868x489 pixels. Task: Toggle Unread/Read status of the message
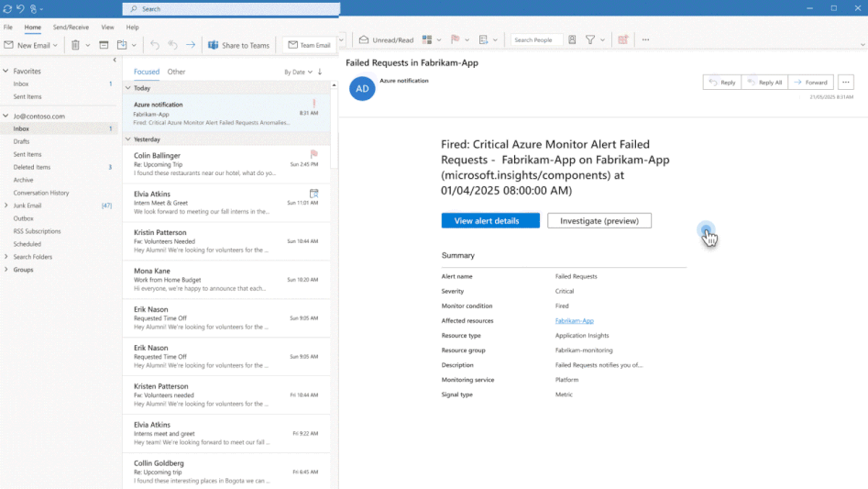(386, 40)
